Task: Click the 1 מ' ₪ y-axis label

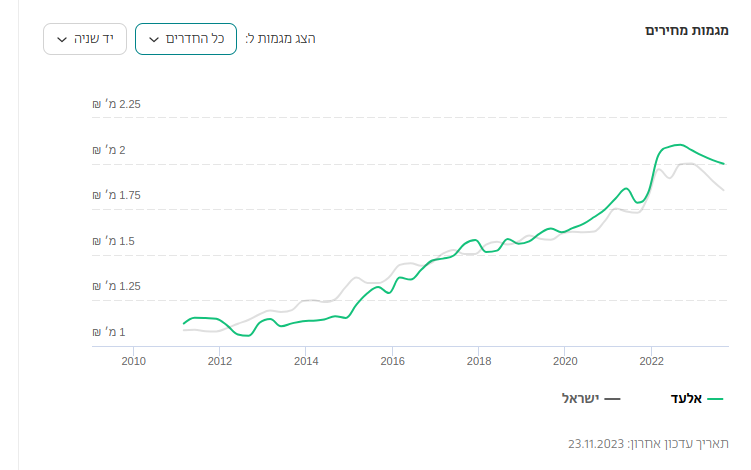Action: coord(110,332)
